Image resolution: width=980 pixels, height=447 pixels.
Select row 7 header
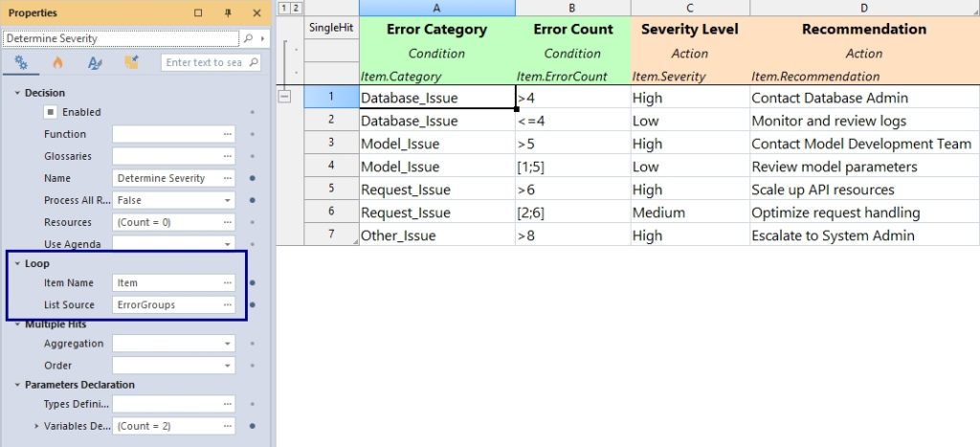click(331, 235)
